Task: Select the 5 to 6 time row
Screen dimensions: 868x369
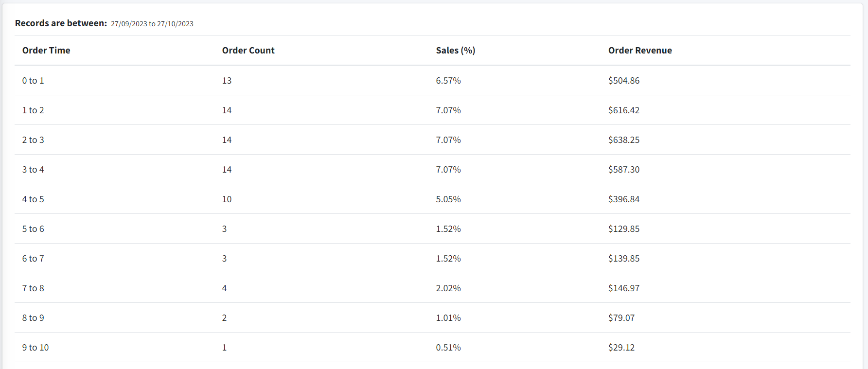Action: [432, 229]
